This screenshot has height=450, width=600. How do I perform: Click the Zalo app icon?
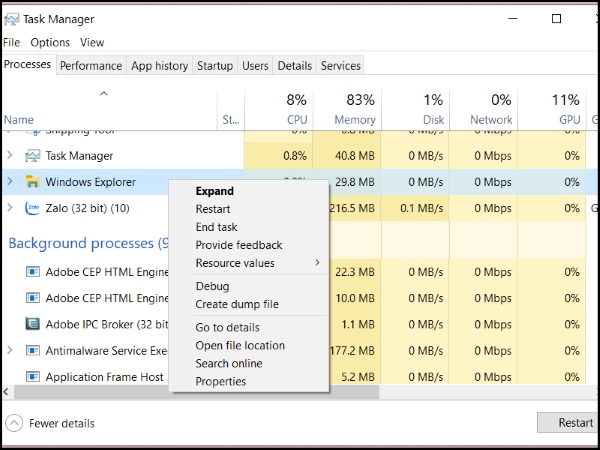click(32, 208)
